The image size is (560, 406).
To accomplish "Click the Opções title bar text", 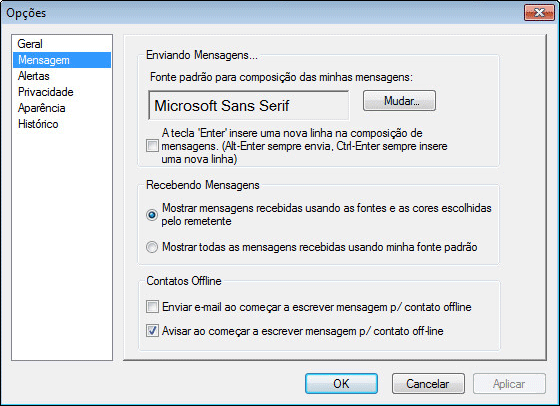I will [26, 13].
